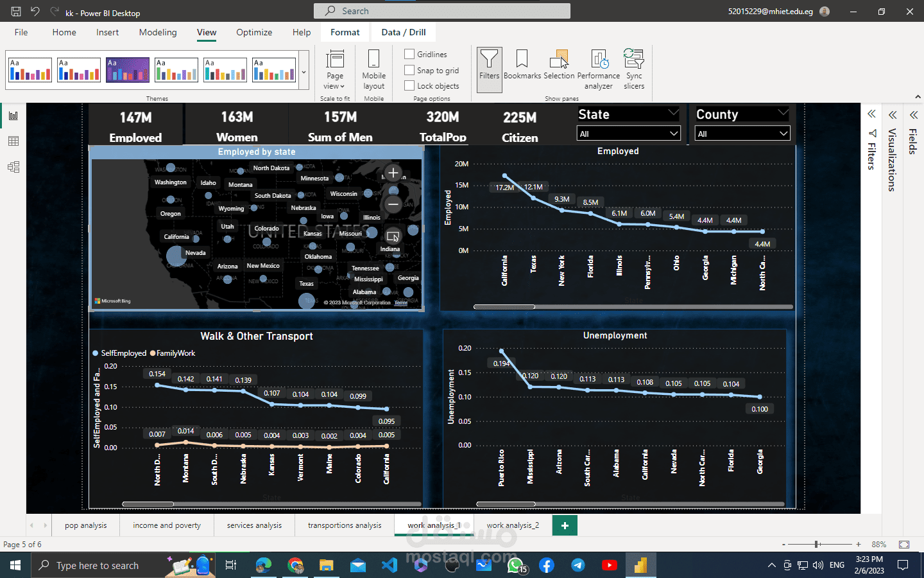Toggle the Lock objects checkbox

409,85
